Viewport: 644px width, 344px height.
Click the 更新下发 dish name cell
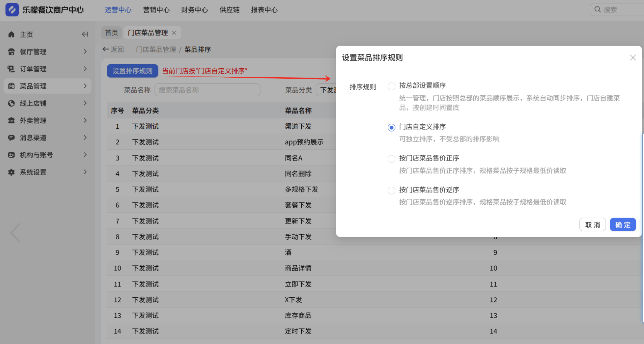[x=298, y=221]
